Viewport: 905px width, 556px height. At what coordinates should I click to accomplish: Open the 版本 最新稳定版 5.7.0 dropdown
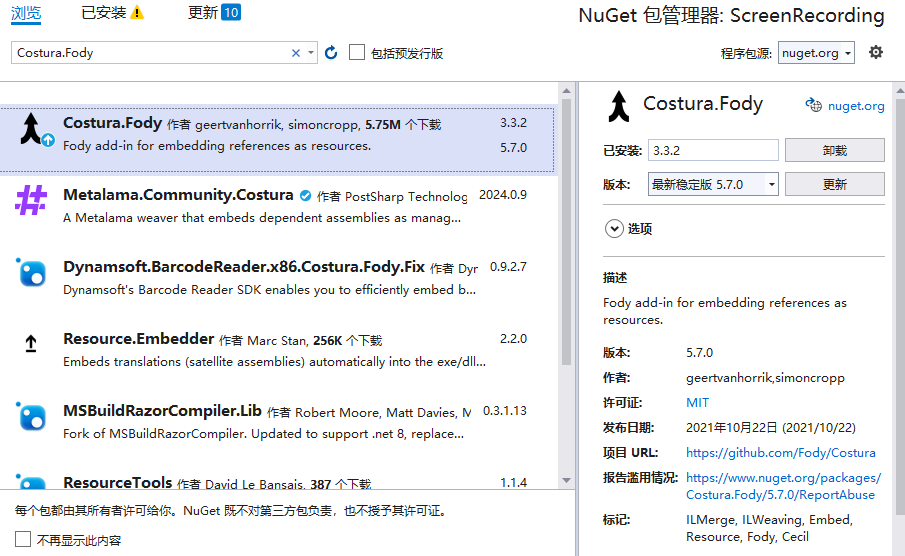click(x=713, y=184)
